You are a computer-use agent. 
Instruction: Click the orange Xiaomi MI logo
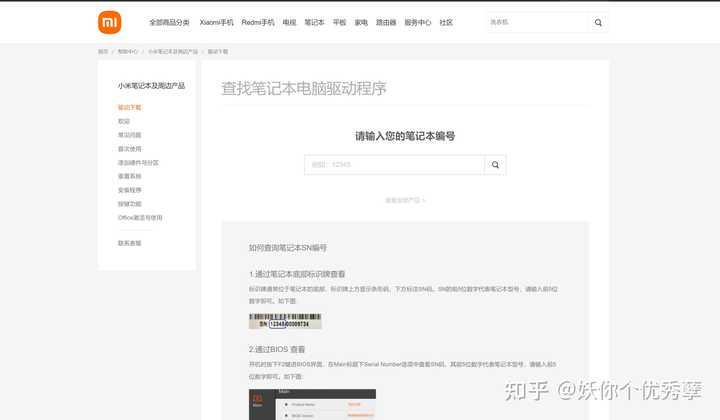click(110, 22)
